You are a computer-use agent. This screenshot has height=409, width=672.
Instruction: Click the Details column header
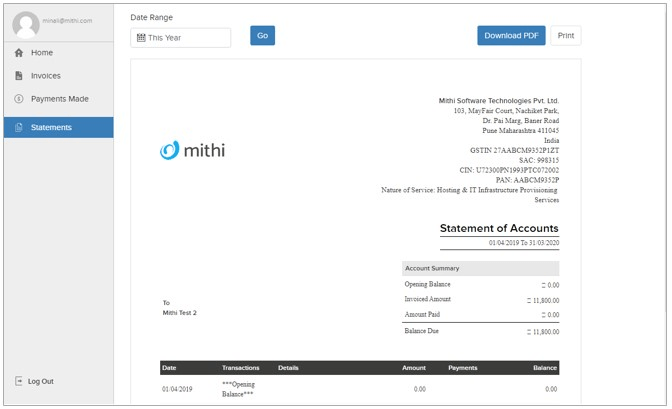[288, 368]
